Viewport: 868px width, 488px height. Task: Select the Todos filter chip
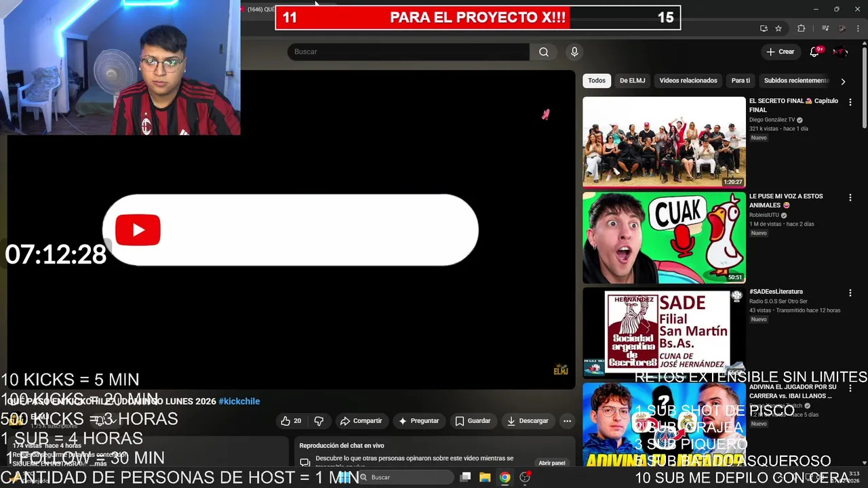point(597,81)
